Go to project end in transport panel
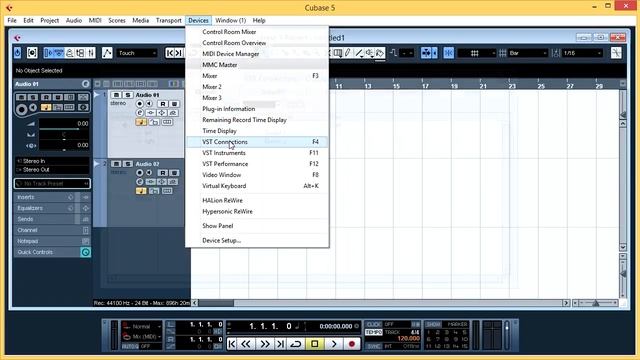Viewport: 640px width, 360px height. click(x=280, y=344)
